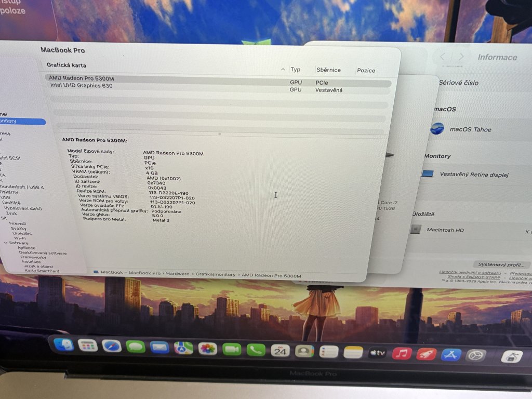Open the Shoda s ENERGY STAR link
This screenshot has height=399, width=532.
474,277
